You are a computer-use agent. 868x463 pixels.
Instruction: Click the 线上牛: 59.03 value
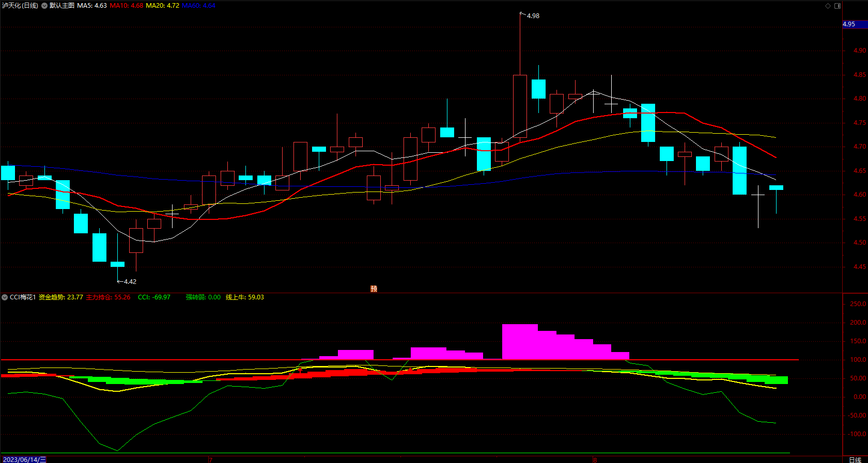pyautogui.click(x=245, y=297)
